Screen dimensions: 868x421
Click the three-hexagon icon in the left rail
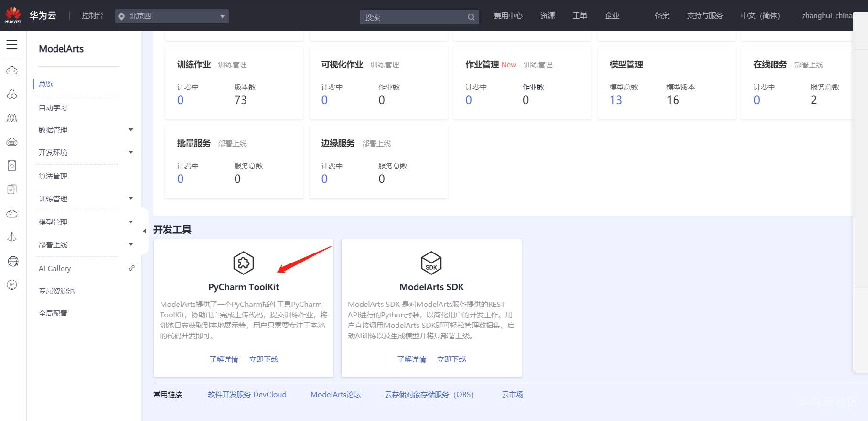[x=12, y=94]
